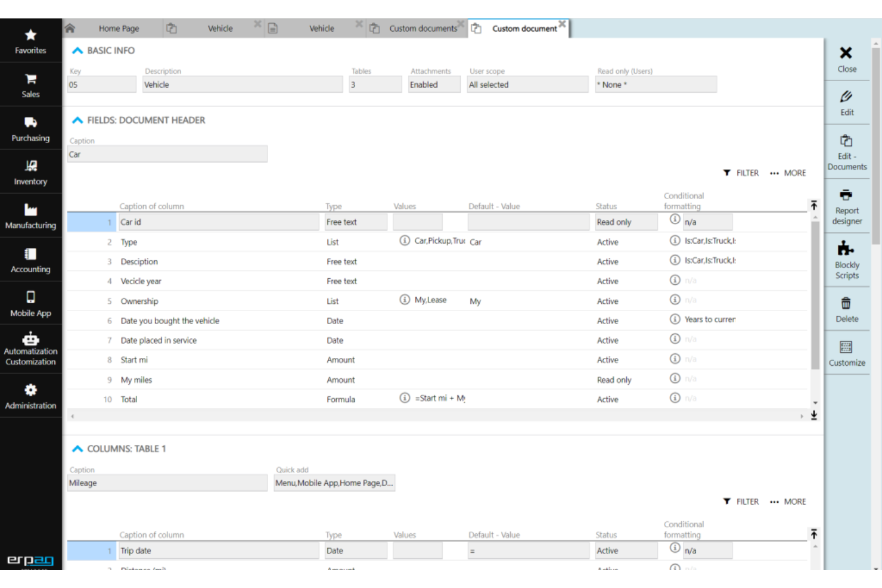Open Blockly Scripts
The height and width of the screenshot is (588, 882).
[x=846, y=260]
